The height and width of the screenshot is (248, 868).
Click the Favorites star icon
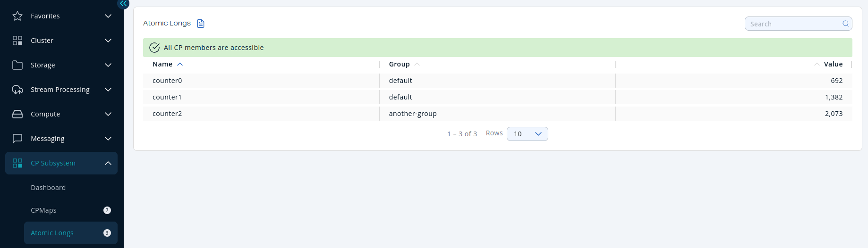pyautogui.click(x=17, y=16)
